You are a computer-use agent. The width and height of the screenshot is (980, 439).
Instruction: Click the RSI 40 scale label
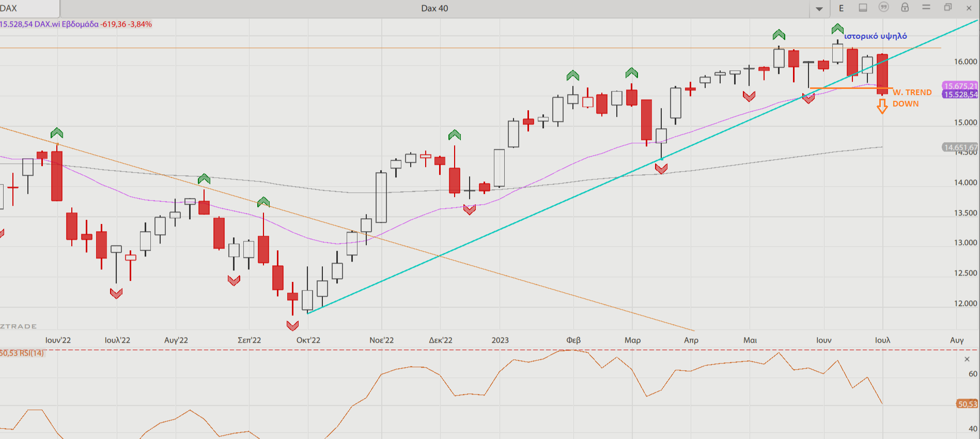pyautogui.click(x=973, y=429)
